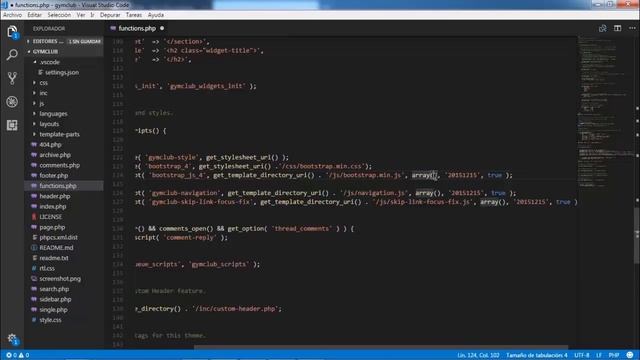Open rtl.css file

point(64,268)
